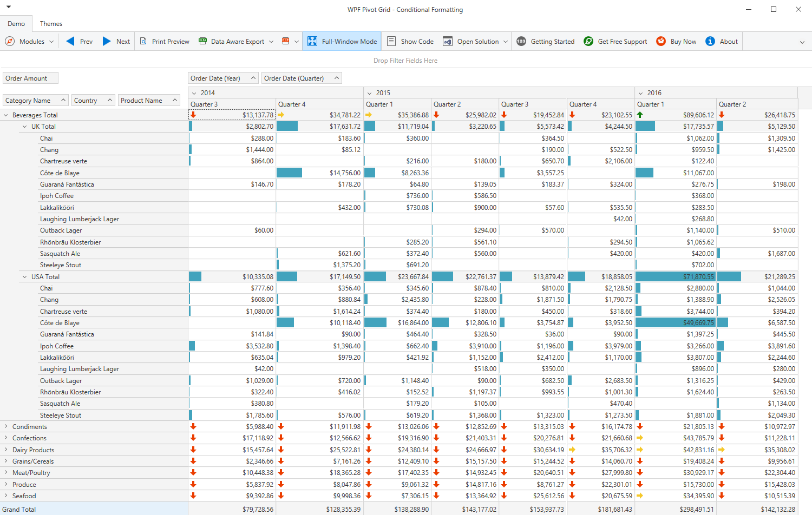Select the Demo tab

point(16,24)
